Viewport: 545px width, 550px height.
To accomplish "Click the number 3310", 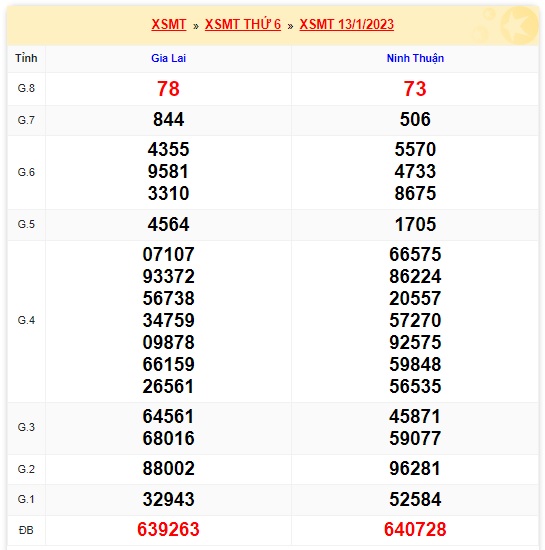I will [x=168, y=194].
